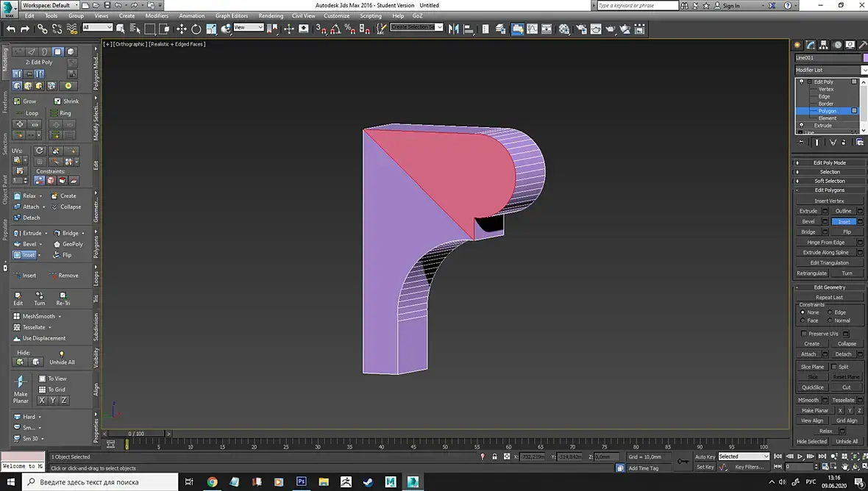Open the Rendering menu
This screenshot has width=868, height=491.
(x=271, y=15)
